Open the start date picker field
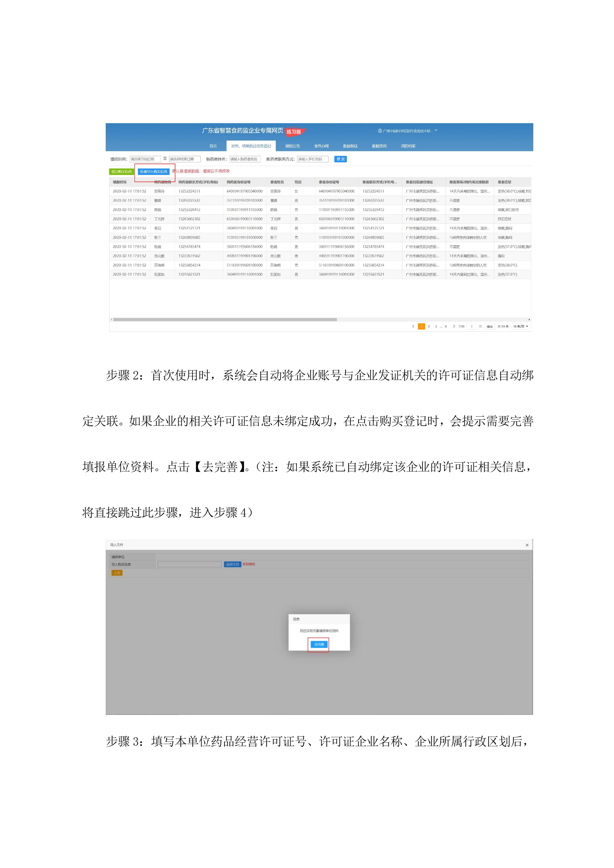The width and height of the screenshot is (614, 868). pos(145,159)
